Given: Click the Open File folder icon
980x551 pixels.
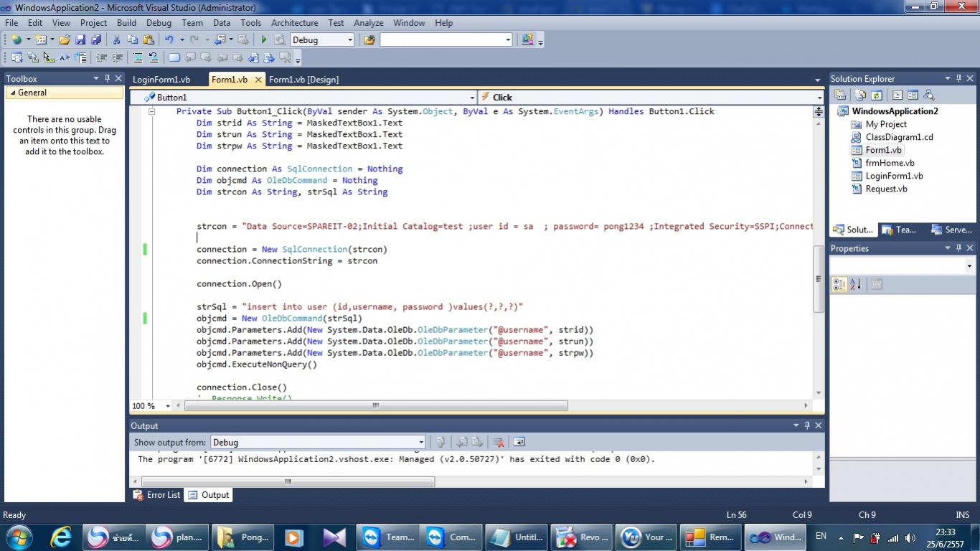Looking at the screenshot, I should pos(65,40).
